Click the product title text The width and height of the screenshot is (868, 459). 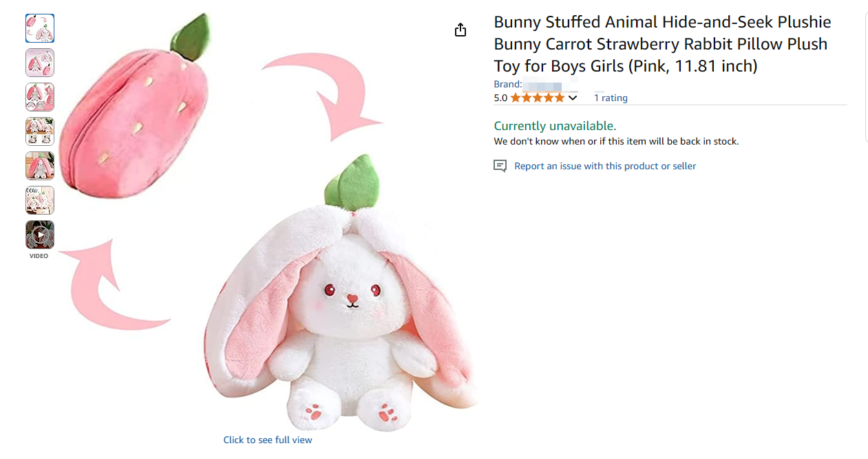point(662,44)
